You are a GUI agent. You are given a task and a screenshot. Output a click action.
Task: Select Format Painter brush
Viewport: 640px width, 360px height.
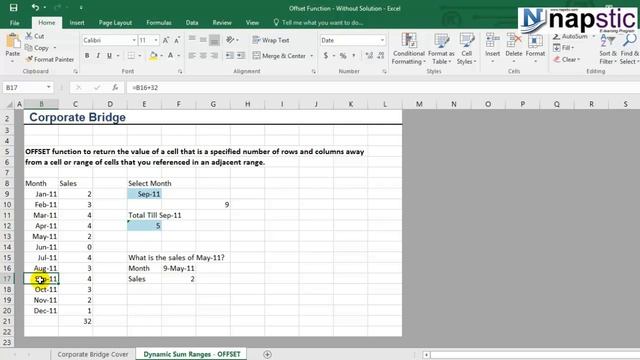click(x=49, y=59)
